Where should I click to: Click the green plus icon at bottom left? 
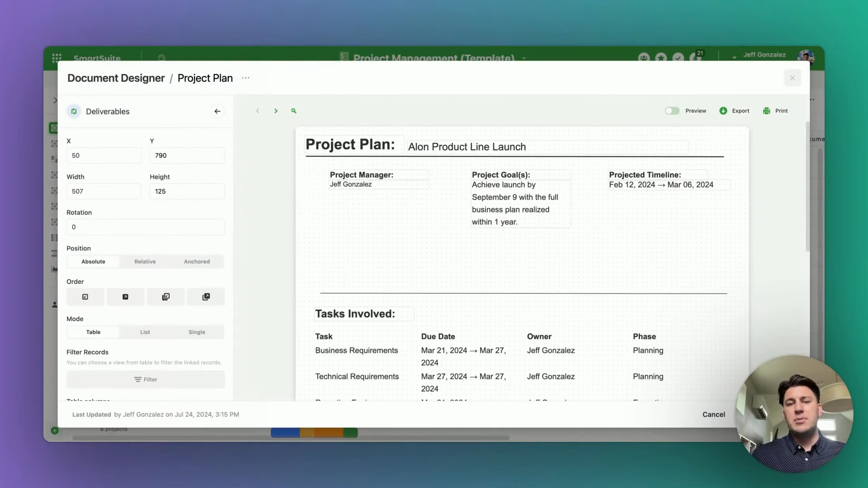55,431
